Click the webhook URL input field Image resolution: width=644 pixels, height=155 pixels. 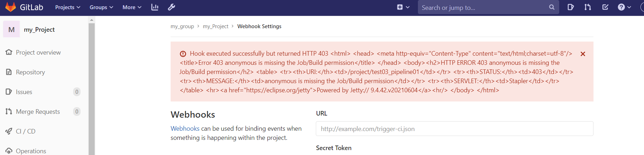[454, 129]
